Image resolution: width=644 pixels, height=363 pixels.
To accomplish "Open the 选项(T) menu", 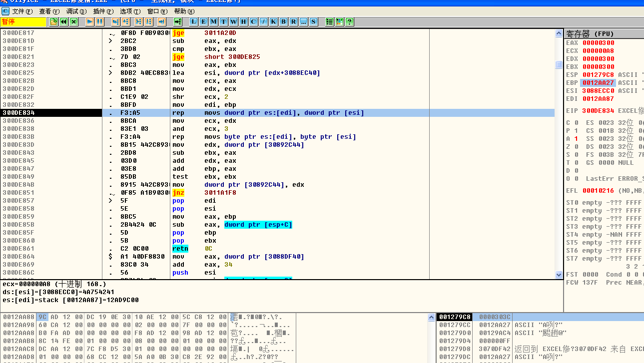I will (130, 11).
